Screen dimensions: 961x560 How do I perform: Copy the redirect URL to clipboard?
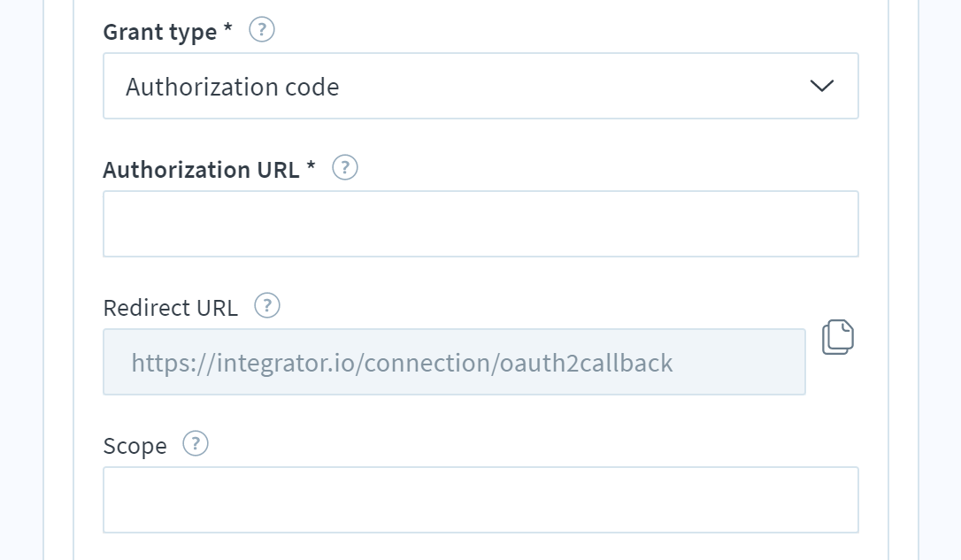(x=838, y=336)
